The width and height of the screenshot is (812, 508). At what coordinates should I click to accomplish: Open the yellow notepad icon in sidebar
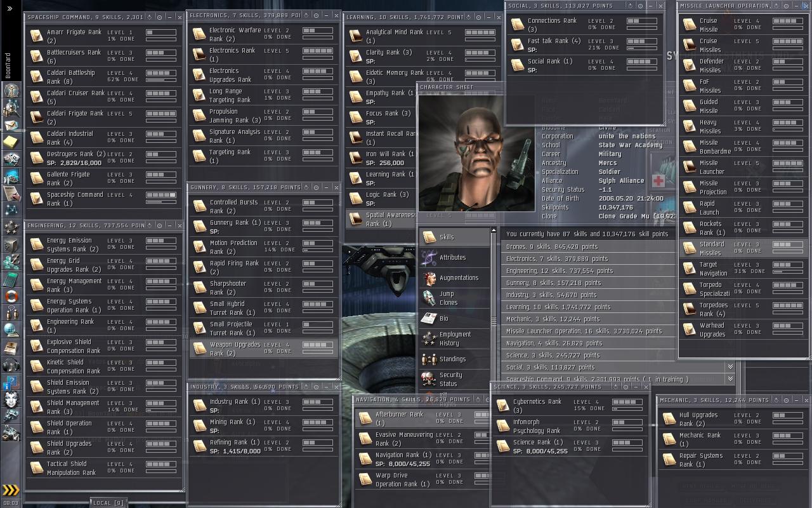pyautogui.click(x=11, y=142)
